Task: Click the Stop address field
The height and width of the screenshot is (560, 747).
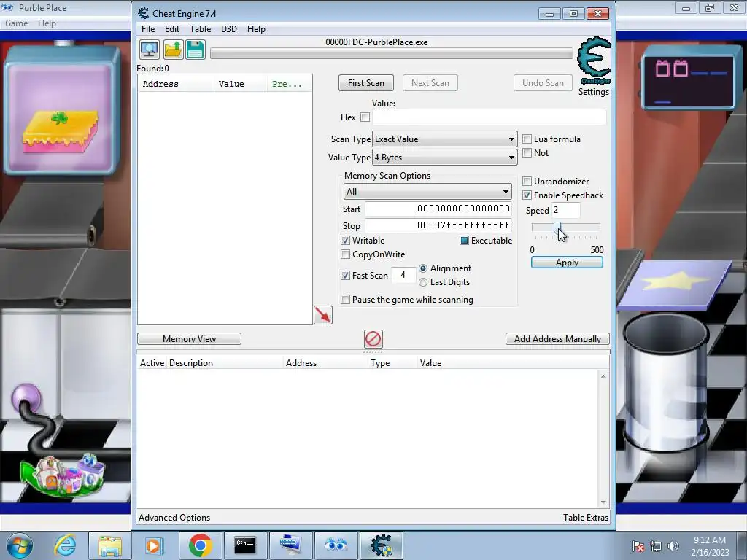Action: pos(438,225)
